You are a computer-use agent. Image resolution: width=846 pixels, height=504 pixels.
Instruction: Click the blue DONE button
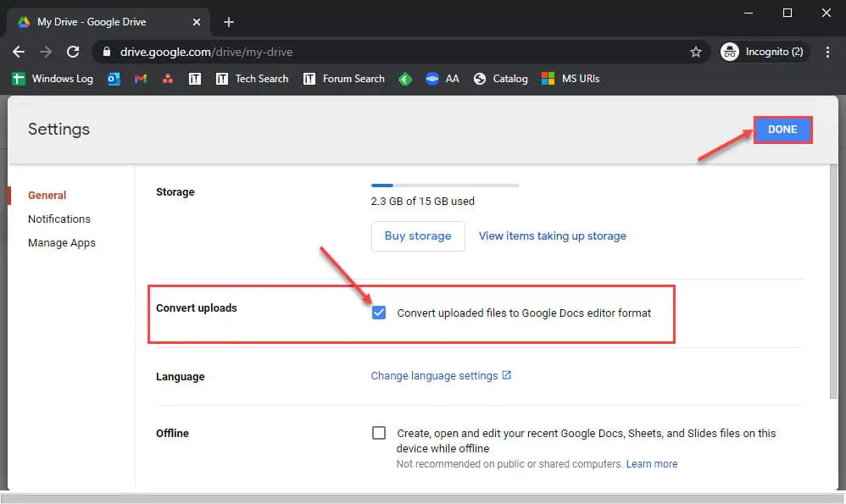pos(782,130)
